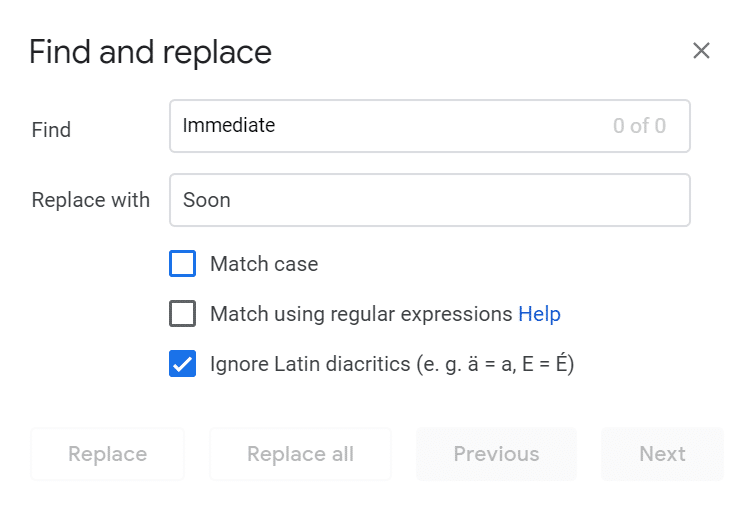
Task: Click the "Find" field label
Action: 51,130
